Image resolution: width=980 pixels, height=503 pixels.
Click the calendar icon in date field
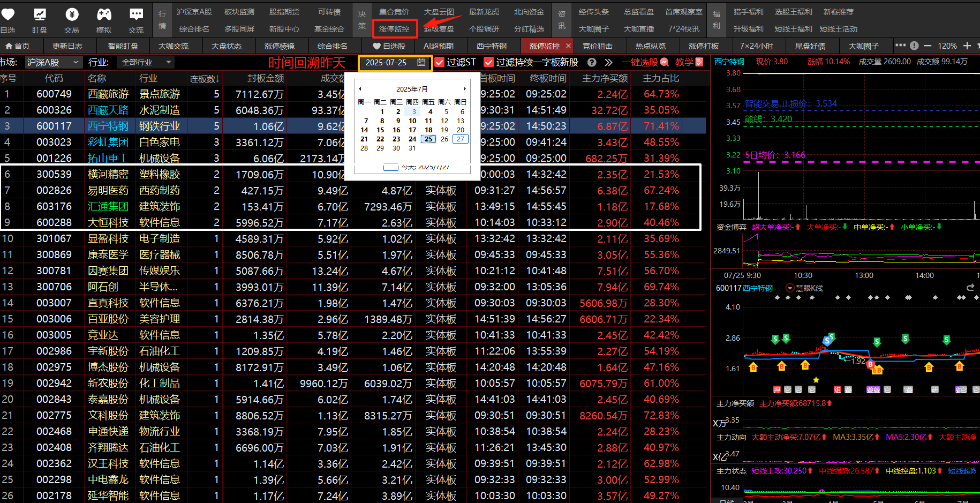tap(421, 63)
